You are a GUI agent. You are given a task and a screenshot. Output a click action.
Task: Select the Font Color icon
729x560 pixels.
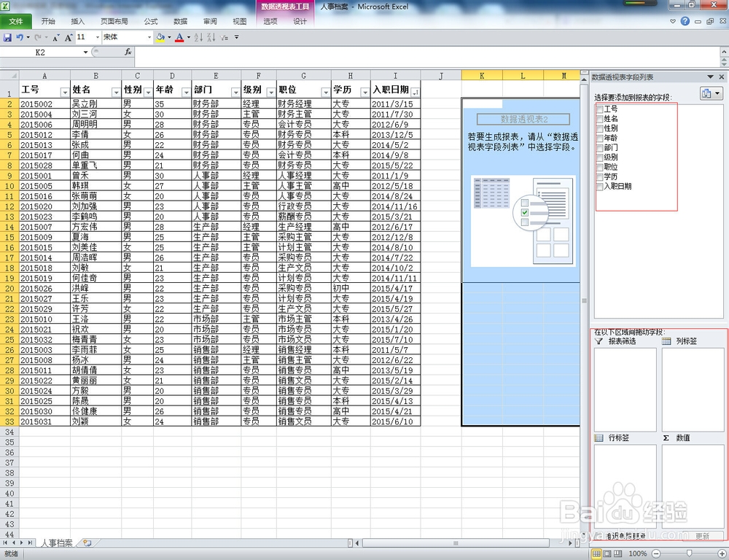[x=179, y=36]
